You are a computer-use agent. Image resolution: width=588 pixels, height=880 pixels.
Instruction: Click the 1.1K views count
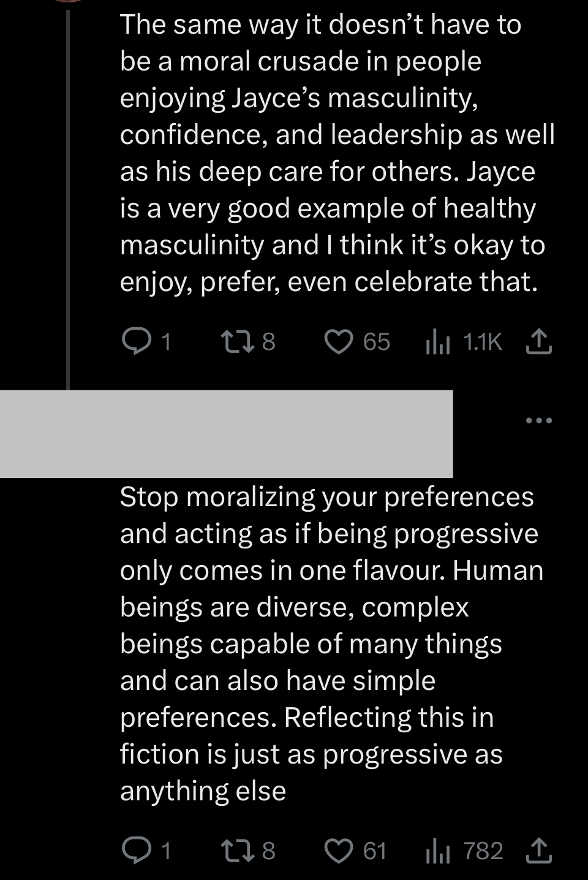483,342
